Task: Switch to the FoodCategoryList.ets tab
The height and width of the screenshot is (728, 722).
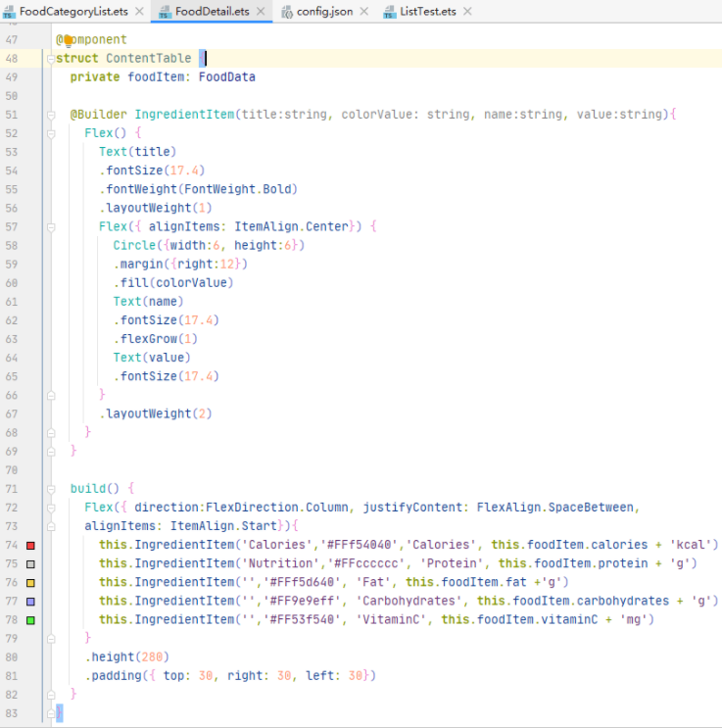Action: [72, 12]
